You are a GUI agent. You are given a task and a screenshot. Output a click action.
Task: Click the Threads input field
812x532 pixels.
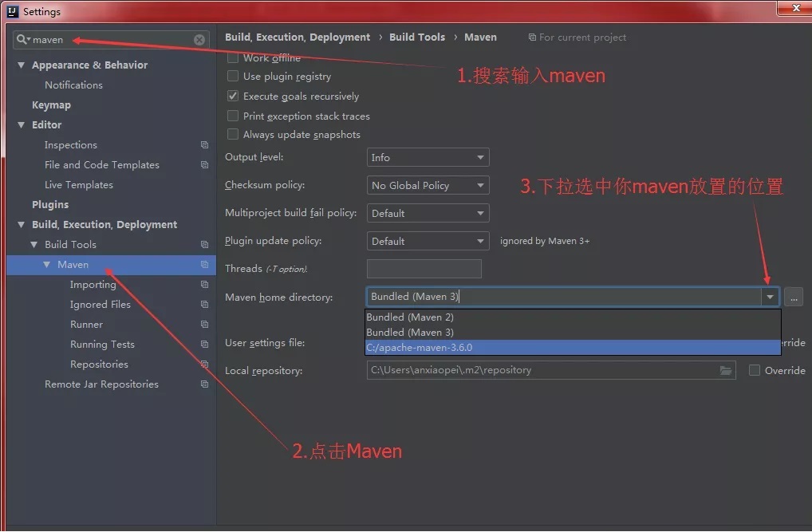coord(424,269)
